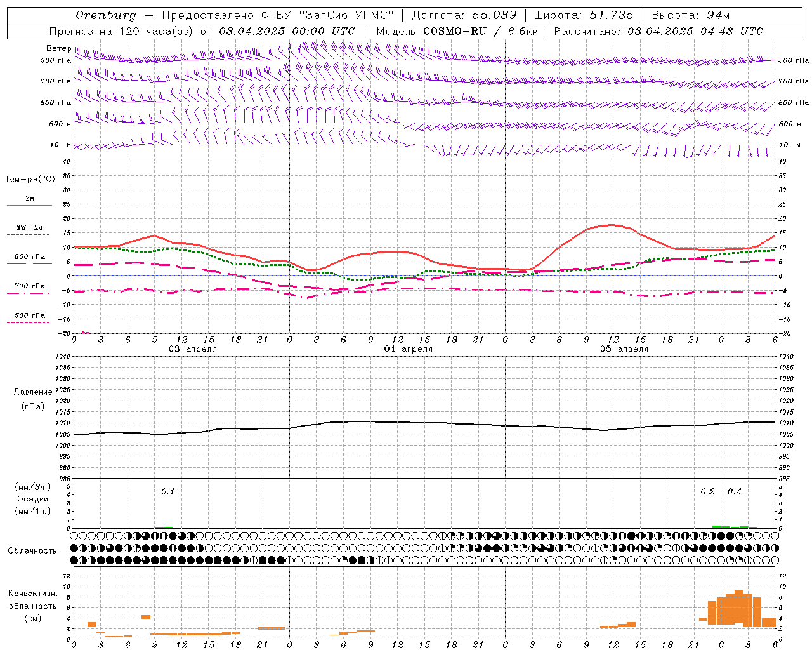Click the Конвективн. облачность label
812x650 pixels.
point(32,600)
